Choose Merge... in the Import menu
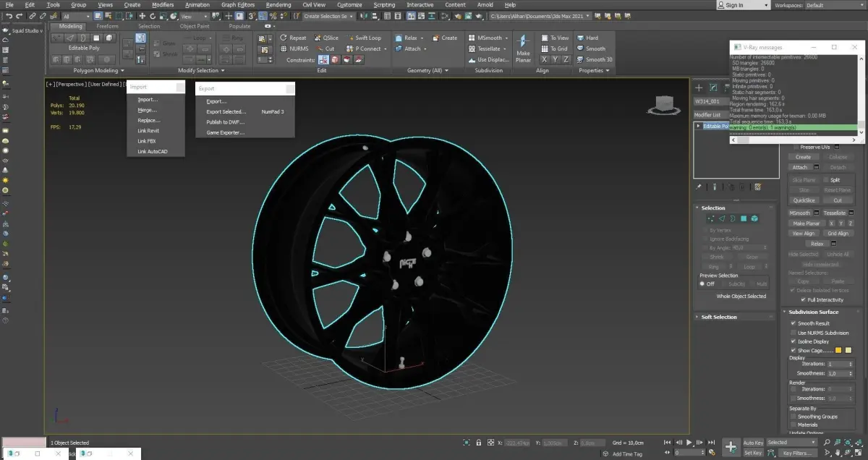Image resolution: width=868 pixels, height=460 pixels. (x=148, y=110)
